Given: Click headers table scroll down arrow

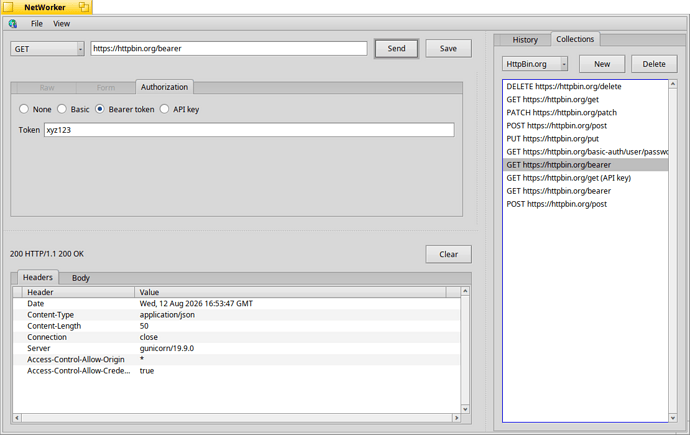Looking at the screenshot, I should click(x=465, y=409).
